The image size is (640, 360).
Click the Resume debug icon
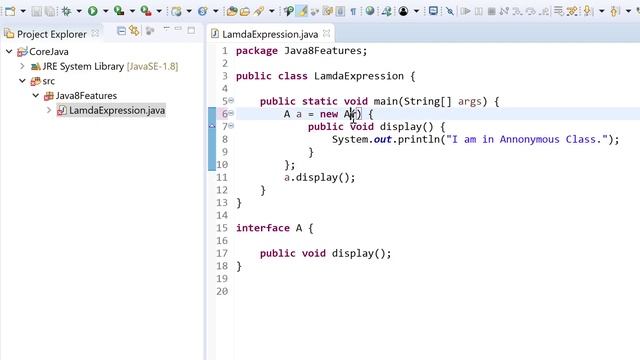[465, 11]
